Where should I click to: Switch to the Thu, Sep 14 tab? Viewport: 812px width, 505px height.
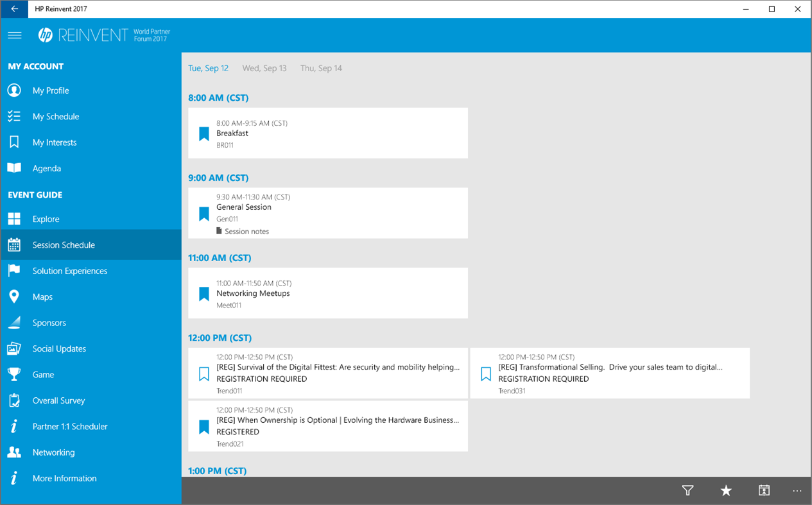(321, 68)
